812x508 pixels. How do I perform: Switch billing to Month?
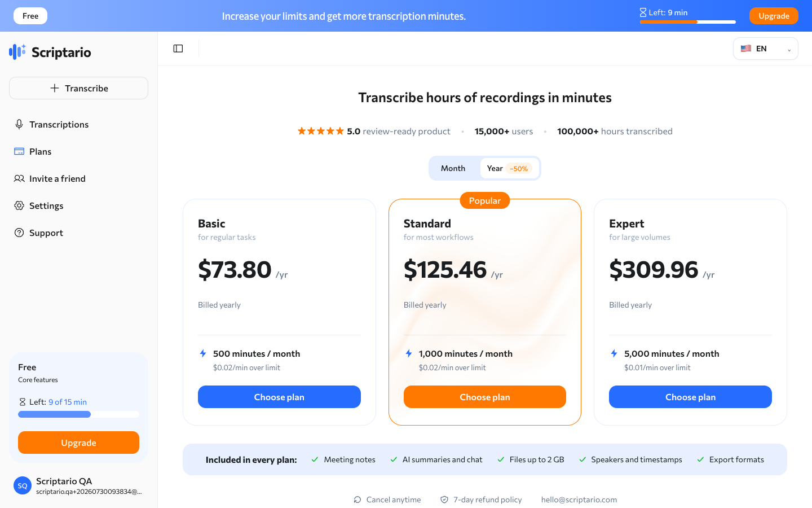click(x=453, y=168)
